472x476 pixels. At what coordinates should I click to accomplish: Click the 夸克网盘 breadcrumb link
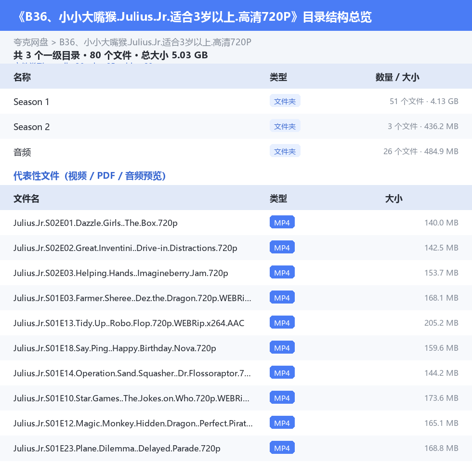tap(31, 42)
